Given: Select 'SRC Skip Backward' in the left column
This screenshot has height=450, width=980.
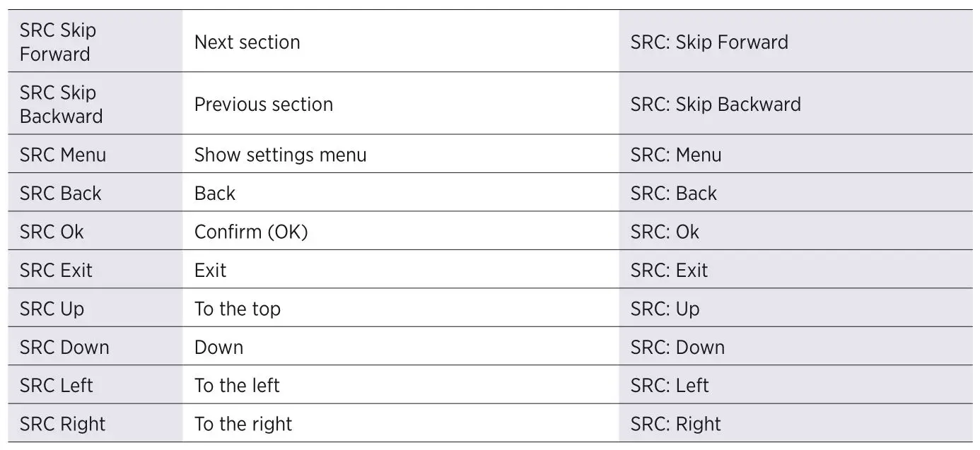Looking at the screenshot, I should (x=61, y=105).
